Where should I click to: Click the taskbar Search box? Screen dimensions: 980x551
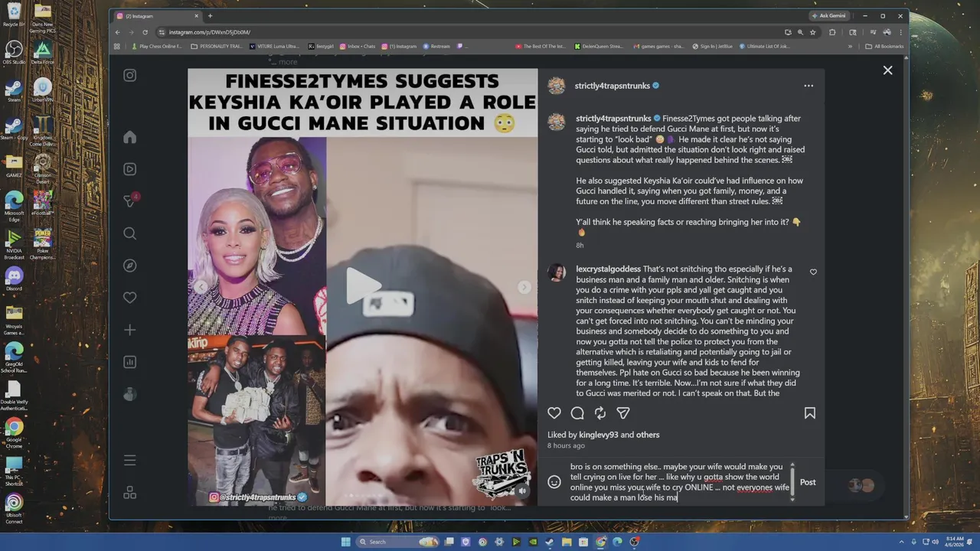398,542
